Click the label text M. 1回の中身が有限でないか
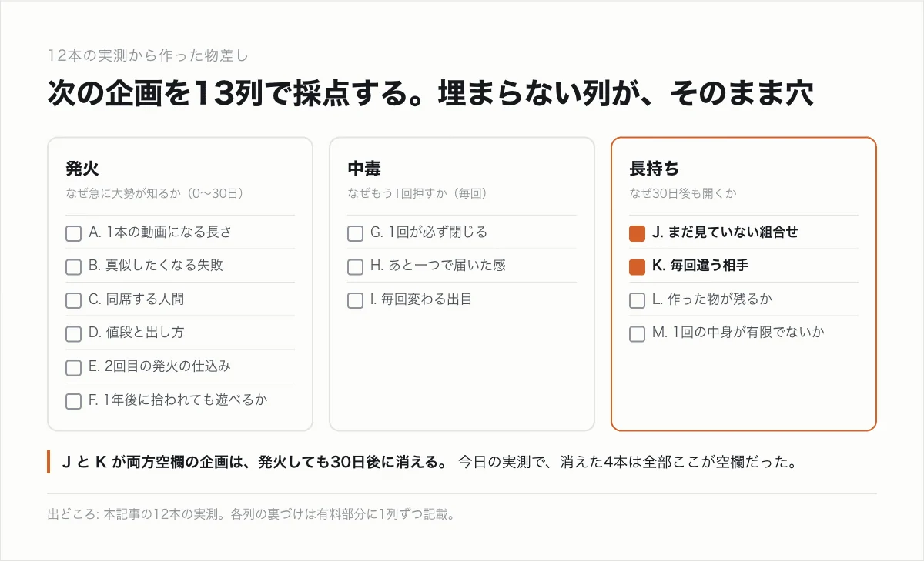 [x=738, y=333]
